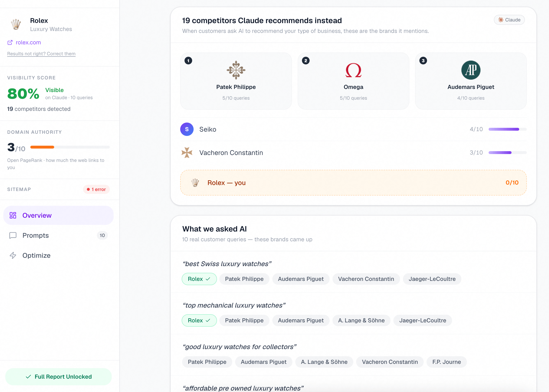
Task: Click the external link icon beside rolex.com
Action: coord(10,42)
